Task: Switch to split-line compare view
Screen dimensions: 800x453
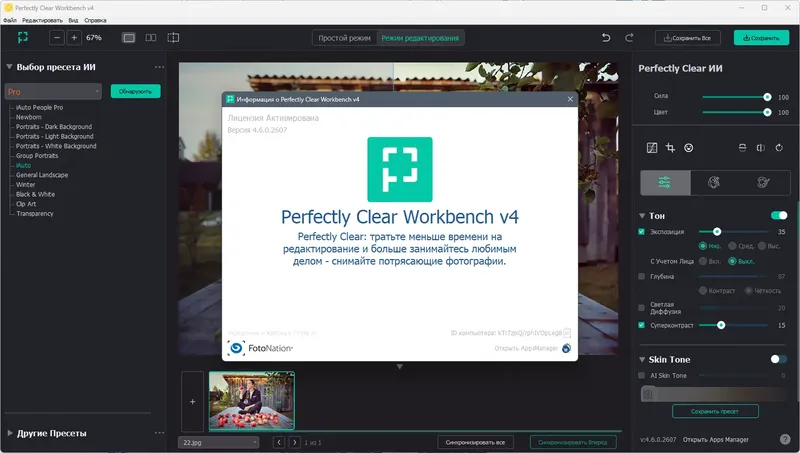Action: [173, 38]
